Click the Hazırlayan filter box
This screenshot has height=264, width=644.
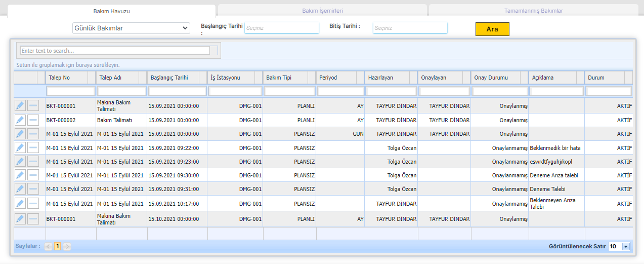click(392, 91)
